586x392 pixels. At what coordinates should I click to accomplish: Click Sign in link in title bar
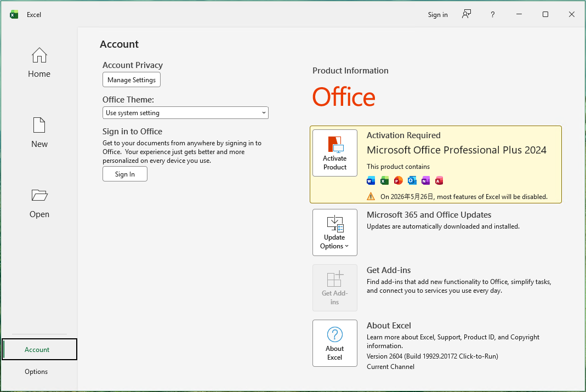coord(437,15)
